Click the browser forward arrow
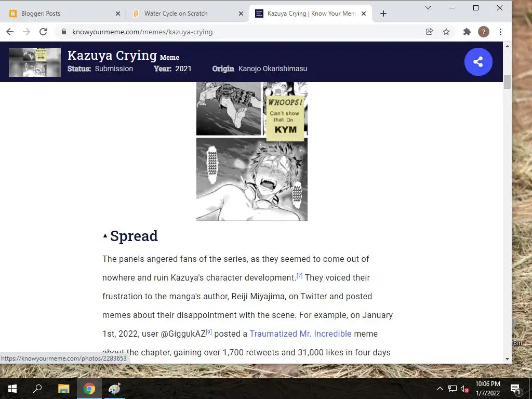 [x=26, y=32]
